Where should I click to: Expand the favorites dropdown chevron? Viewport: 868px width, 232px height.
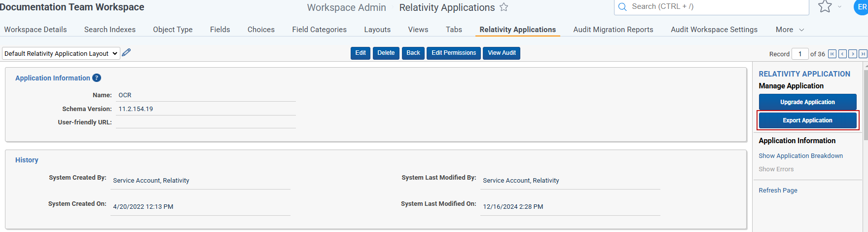(x=839, y=7)
